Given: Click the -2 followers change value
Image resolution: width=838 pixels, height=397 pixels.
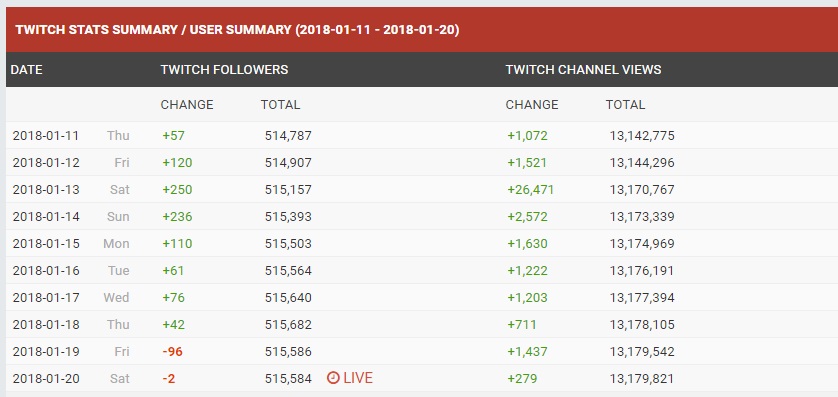Looking at the screenshot, I should [169, 379].
